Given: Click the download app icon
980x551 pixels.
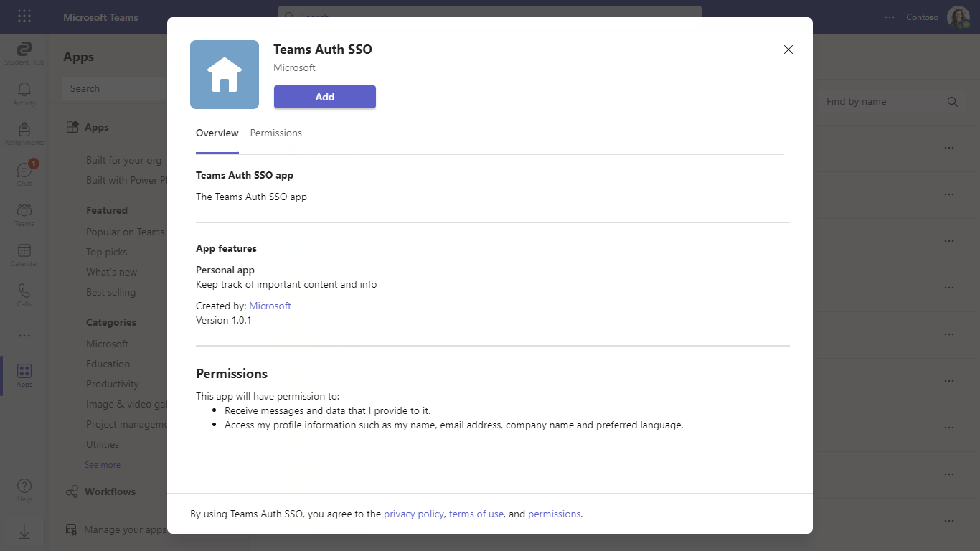Looking at the screenshot, I should tap(24, 532).
